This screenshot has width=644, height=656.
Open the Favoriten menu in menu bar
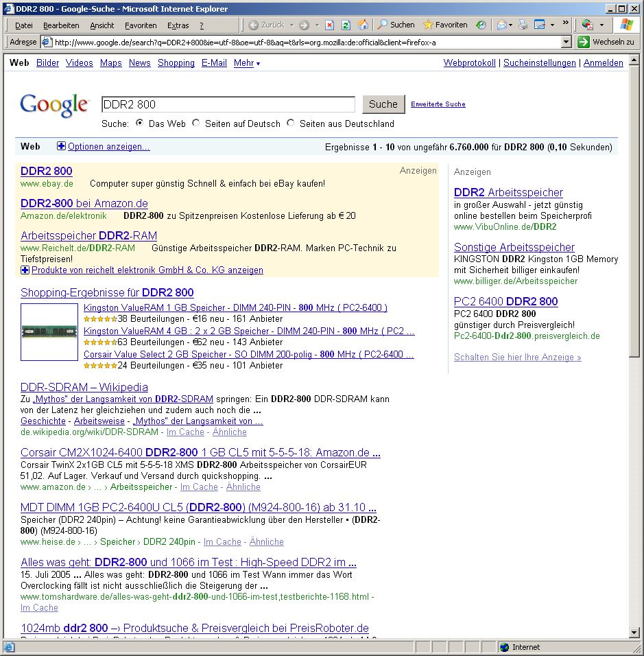[x=141, y=25]
